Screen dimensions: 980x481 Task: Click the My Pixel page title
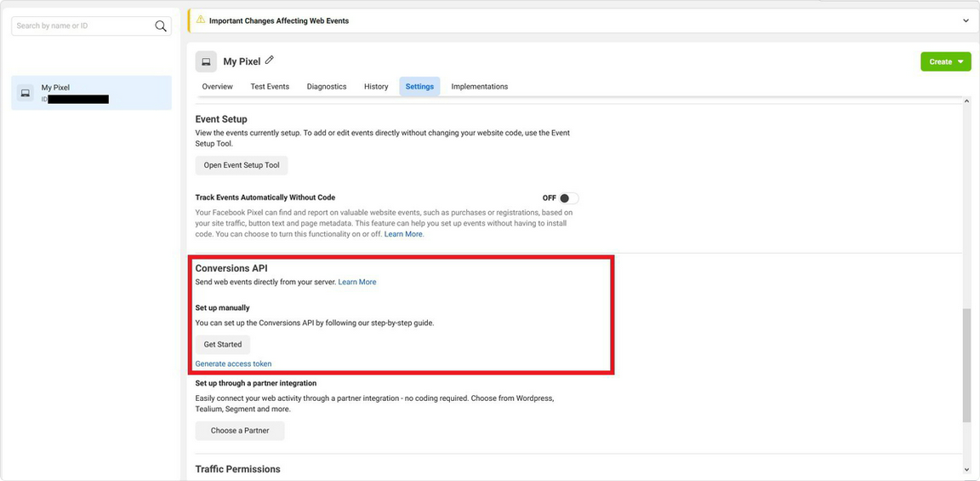(x=242, y=61)
